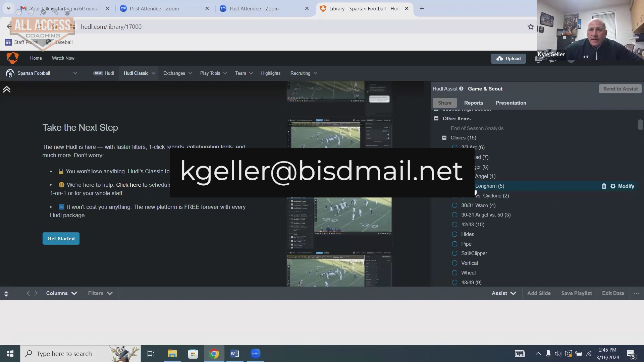The height and width of the screenshot is (362, 644).
Task: Select the 2/3 Arc (6) radio button
Action: tap(454, 147)
